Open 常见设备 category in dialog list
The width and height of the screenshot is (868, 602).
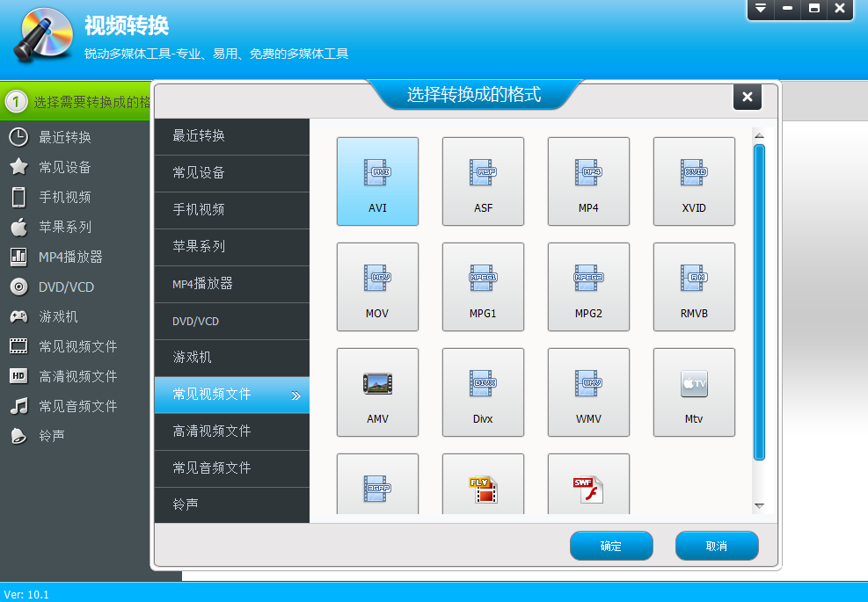click(x=232, y=173)
